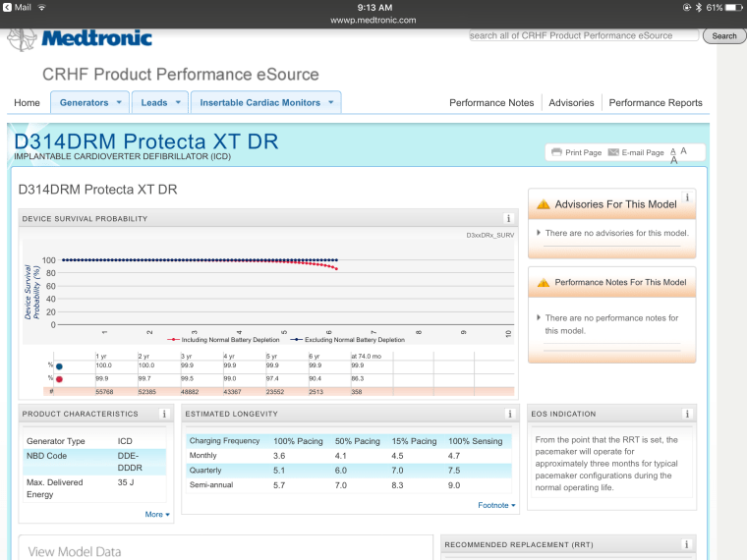Image resolution: width=747 pixels, height=560 pixels.
Task: Click the Advisories warning triangle icon
Action: tap(544, 204)
